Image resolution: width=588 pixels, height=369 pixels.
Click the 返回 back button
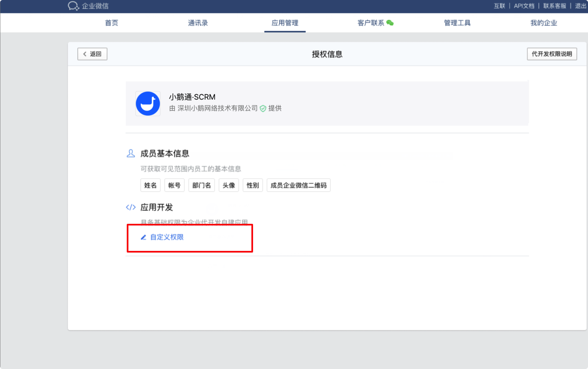coord(92,54)
